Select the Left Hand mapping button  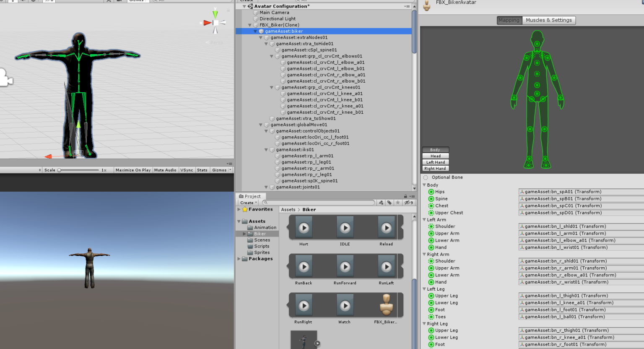(435, 162)
